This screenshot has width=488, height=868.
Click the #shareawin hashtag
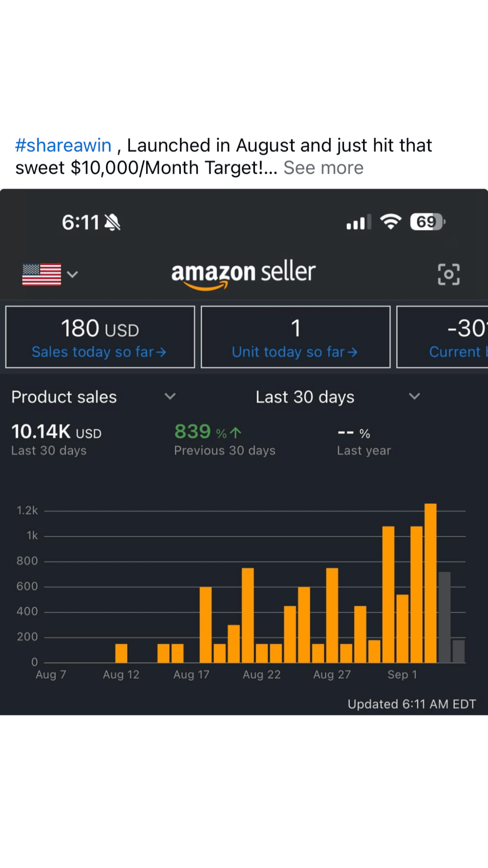pyautogui.click(x=63, y=145)
